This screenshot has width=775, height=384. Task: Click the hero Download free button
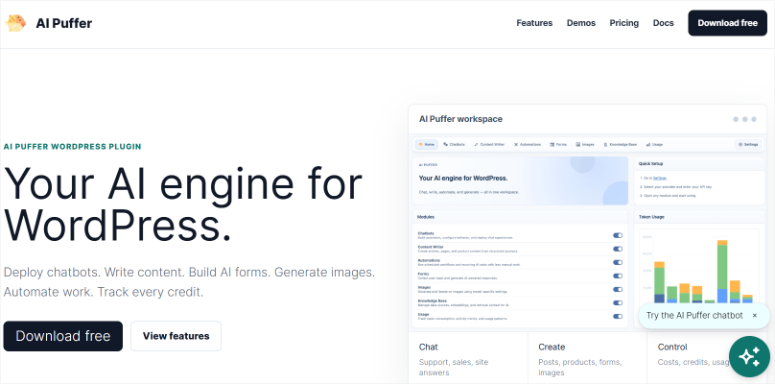click(x=63, y=336)
